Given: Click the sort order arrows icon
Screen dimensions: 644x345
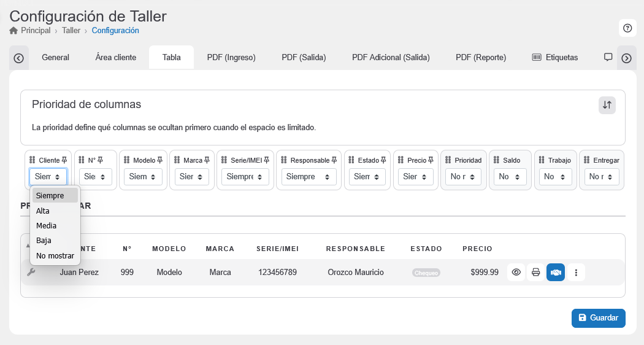Looking at the screenshot, I should click(x=607, y=105).
